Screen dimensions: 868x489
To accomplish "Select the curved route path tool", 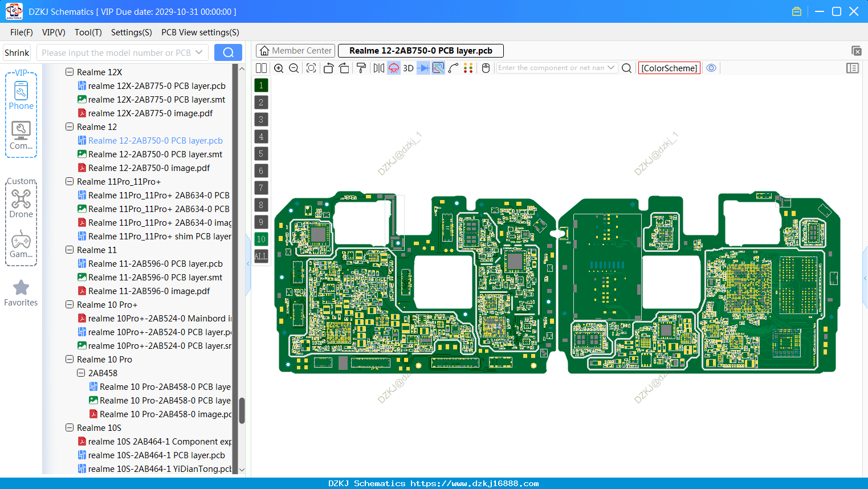I will tap(453, 68).
